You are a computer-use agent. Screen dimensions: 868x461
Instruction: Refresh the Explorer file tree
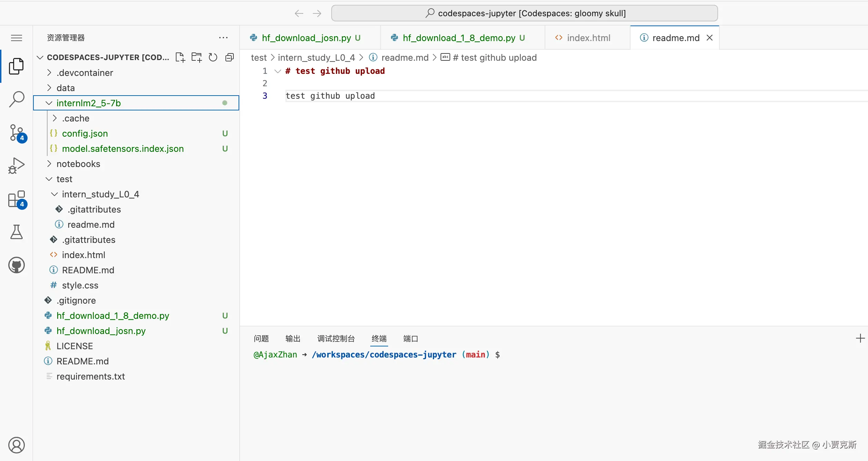pyautogui.click(x=213, y=57)
